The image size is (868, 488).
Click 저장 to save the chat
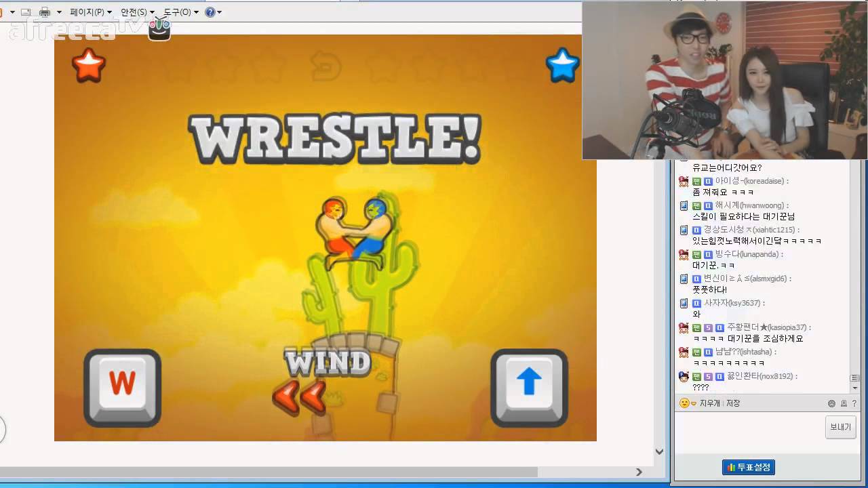(733, 403)
